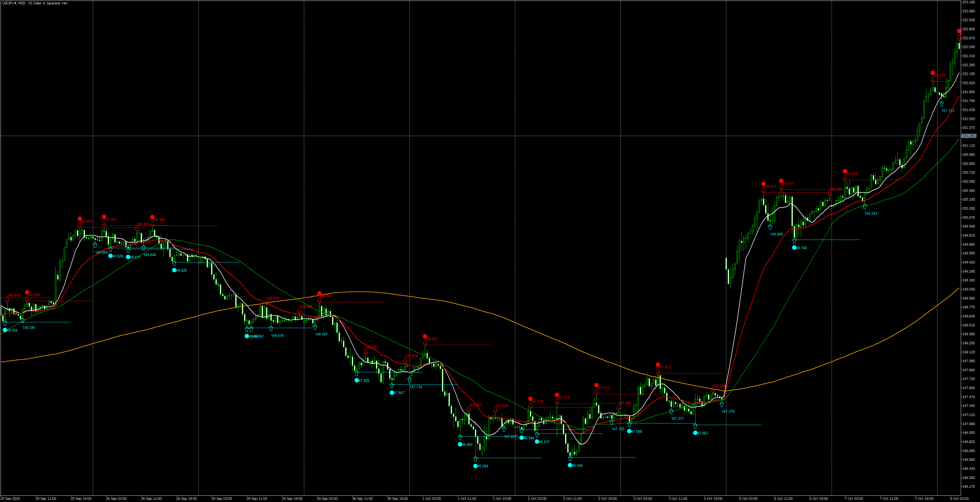Screen dimensions: 980x502
Task: Click the highlighted 151.253 price tag
Action: (x=968, y=136)
